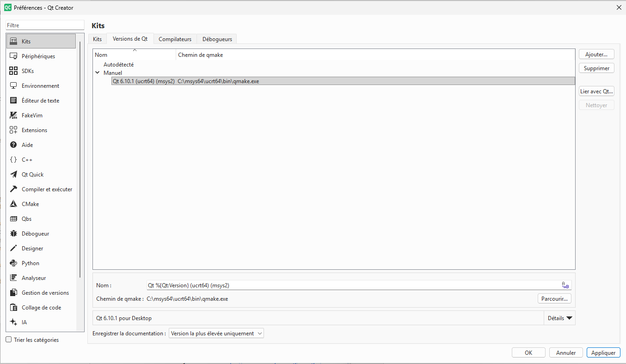Image resolution: width=626 pixels, height=364 pixels.
Task: Click the Kits category icon in sidebar
Action: pyautogui.click(x=13, y=41)
